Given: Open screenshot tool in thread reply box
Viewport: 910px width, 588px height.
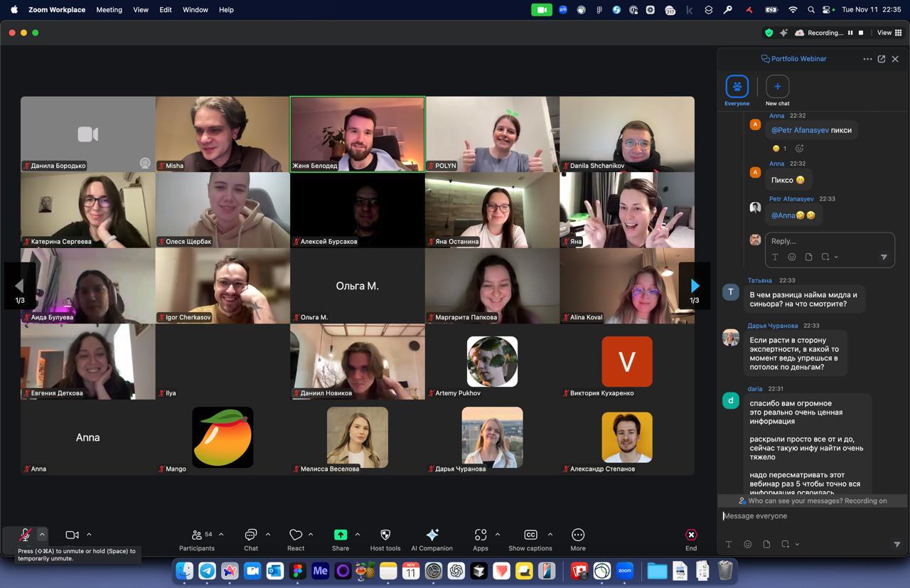Looking at the screenshot, I should pyautogui.click(x=825, y=257).
